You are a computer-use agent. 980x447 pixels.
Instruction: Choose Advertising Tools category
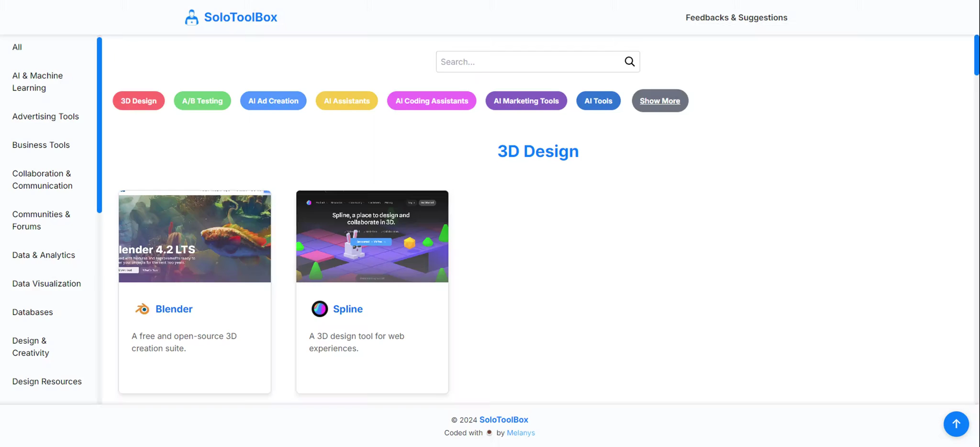(x=45, y=116)
